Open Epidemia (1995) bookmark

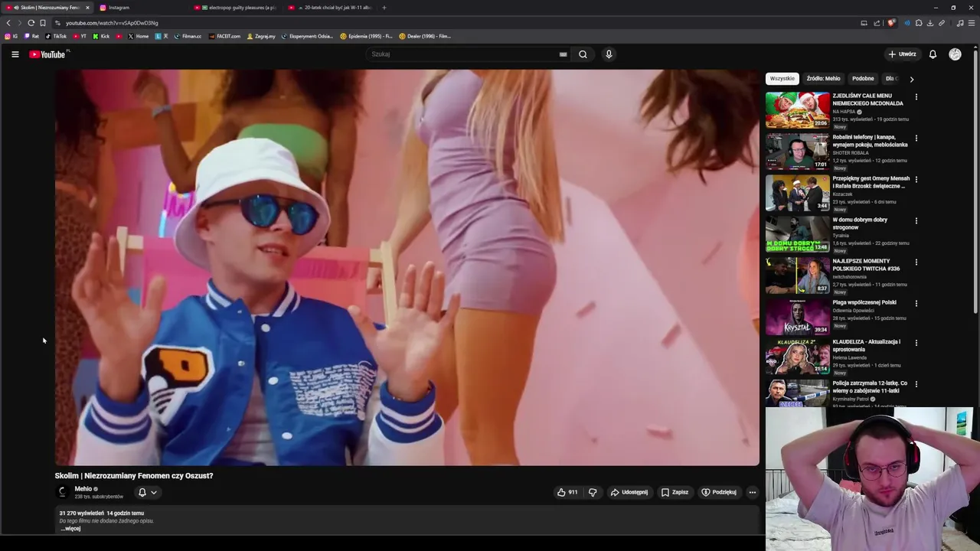[366, 36]
